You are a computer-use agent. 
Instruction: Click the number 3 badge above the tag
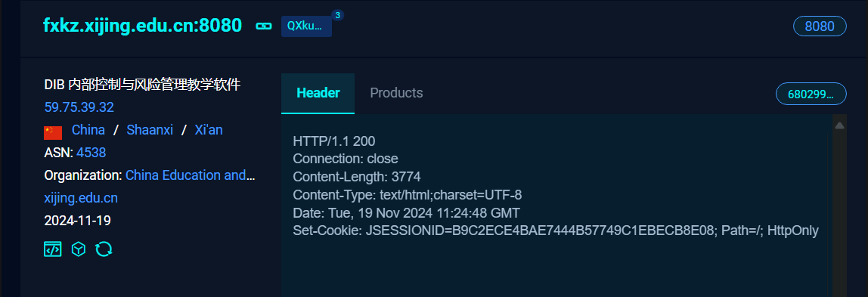pos(337,15)
